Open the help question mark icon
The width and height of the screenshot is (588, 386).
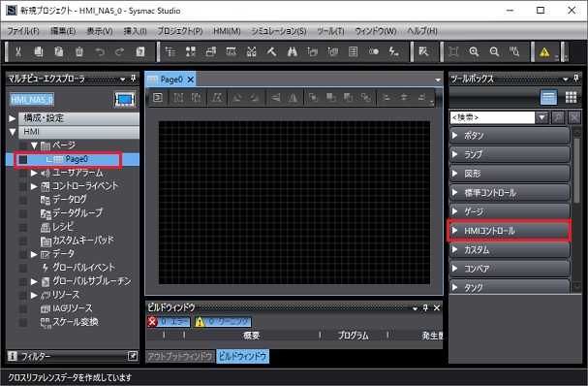pos(140,51)
